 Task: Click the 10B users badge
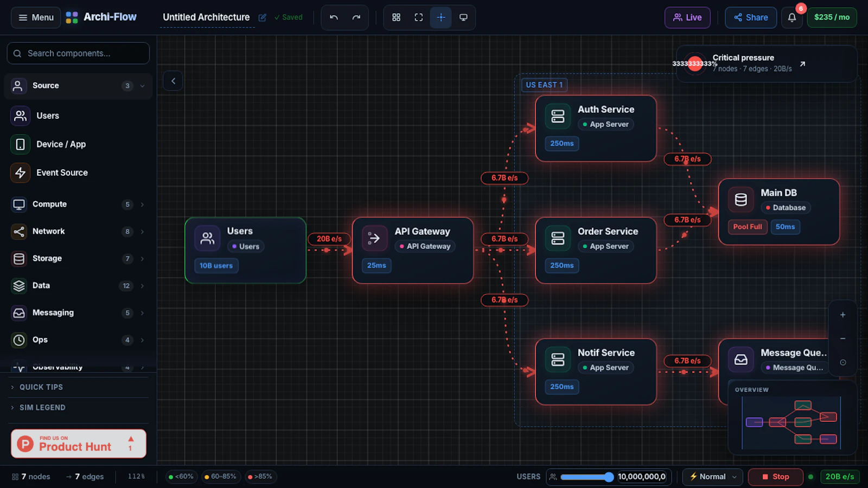click(x=216, y=266)
